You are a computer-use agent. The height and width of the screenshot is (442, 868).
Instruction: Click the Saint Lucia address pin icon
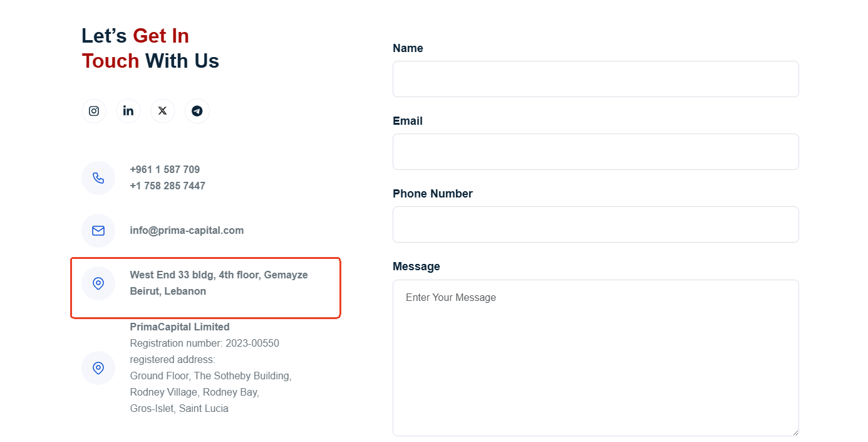98,368
